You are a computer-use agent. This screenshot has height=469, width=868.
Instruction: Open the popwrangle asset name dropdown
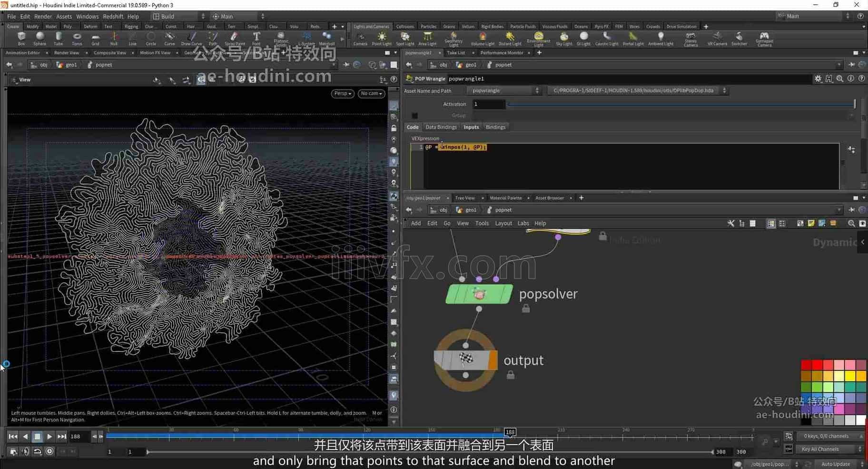pos(504,90)
